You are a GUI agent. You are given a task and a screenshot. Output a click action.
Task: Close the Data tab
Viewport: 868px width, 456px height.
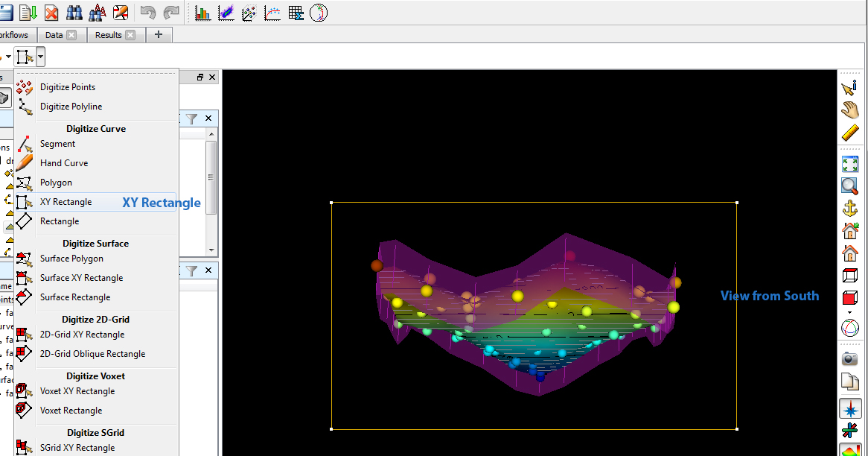71,35
